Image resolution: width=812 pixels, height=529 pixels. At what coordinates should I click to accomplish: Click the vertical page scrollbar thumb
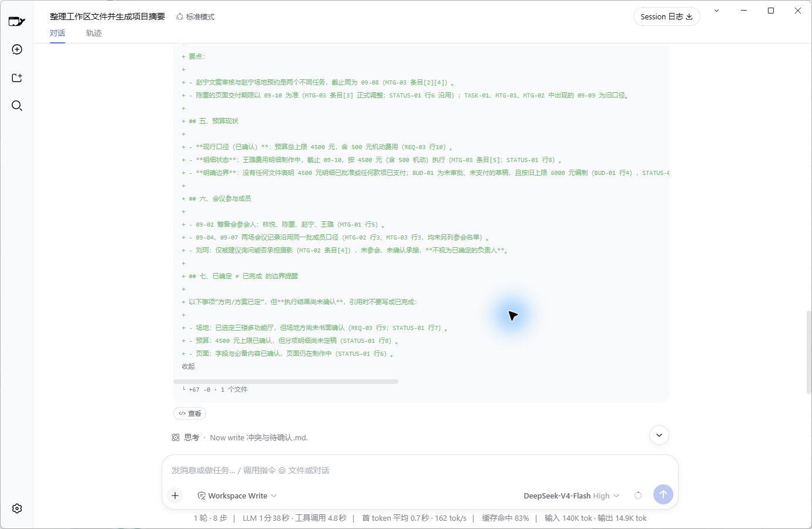coord(809,352)
